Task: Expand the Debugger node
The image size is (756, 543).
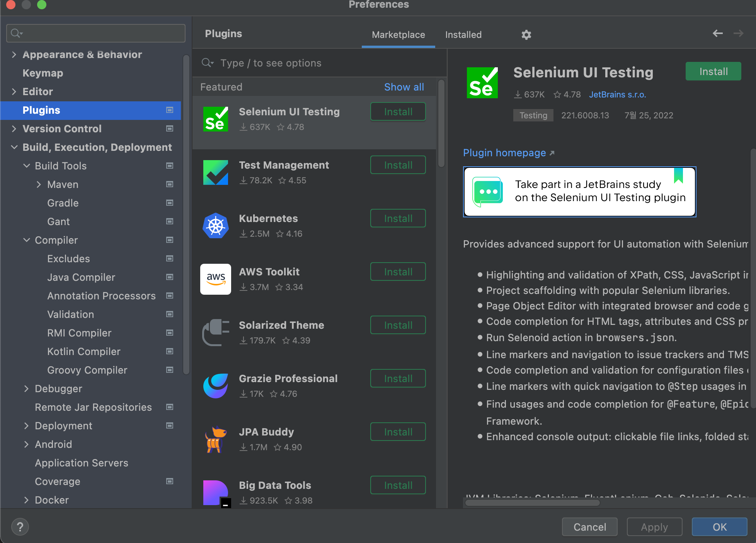Action: (x=26, y=389)
